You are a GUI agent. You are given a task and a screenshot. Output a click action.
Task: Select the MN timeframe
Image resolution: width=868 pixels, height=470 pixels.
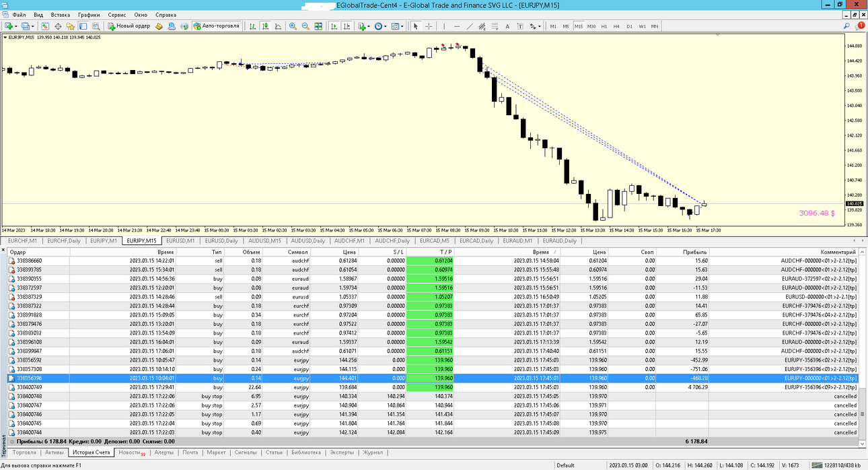click(655, 26)
